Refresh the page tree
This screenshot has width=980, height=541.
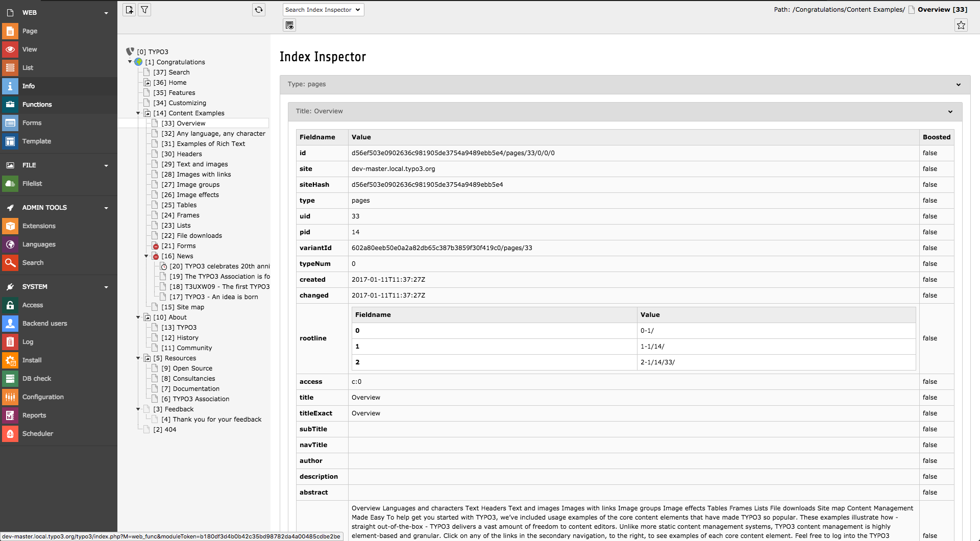(259, 10)
